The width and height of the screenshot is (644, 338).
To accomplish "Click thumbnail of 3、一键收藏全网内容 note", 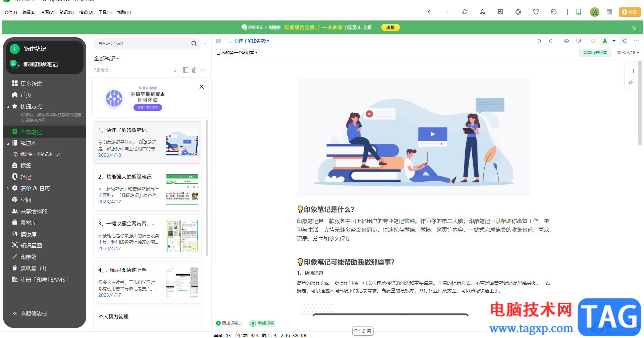I will pyautogui.click(x=182, y=236).
